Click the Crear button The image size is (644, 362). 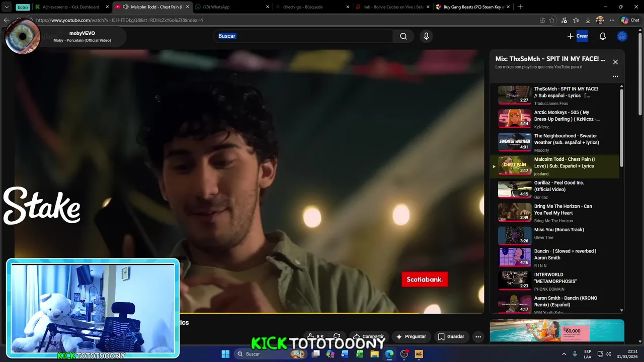[x=578, y=36]
